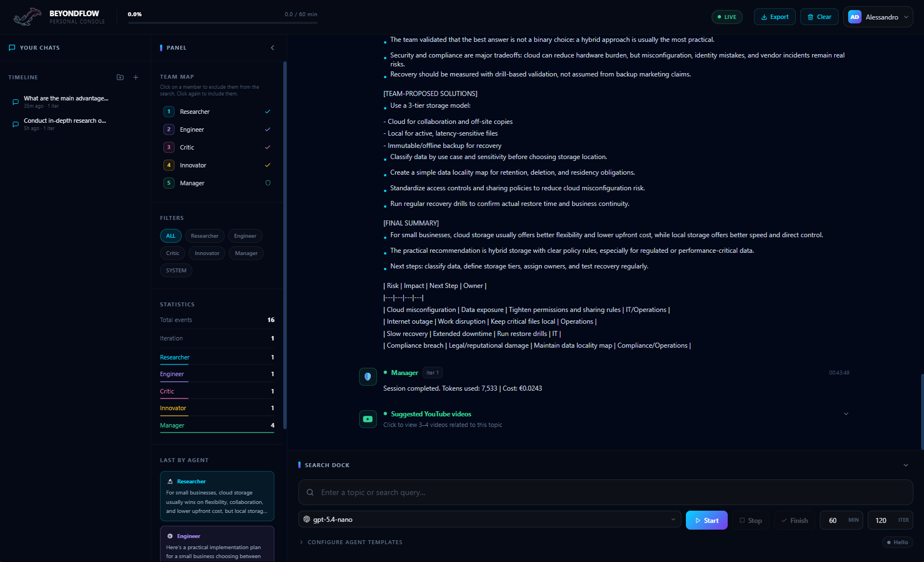Toggle the Innovator checkmark in Team Map
Viewport: 924px width, 562px height.
(268, 165)
